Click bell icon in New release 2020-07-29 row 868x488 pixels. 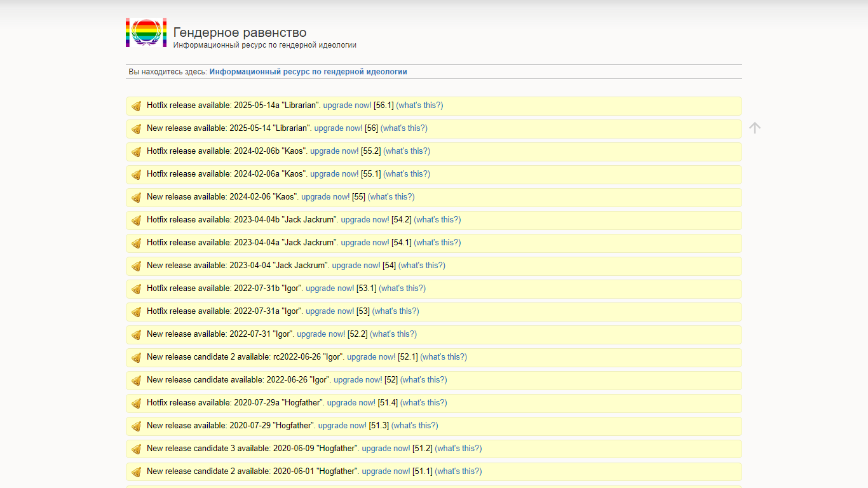(137, 426)
